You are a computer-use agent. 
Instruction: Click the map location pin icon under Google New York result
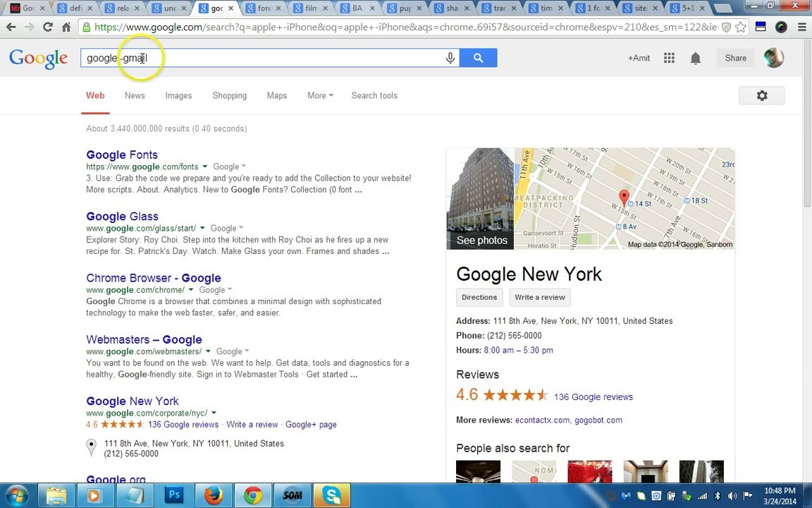coord(91,447)
